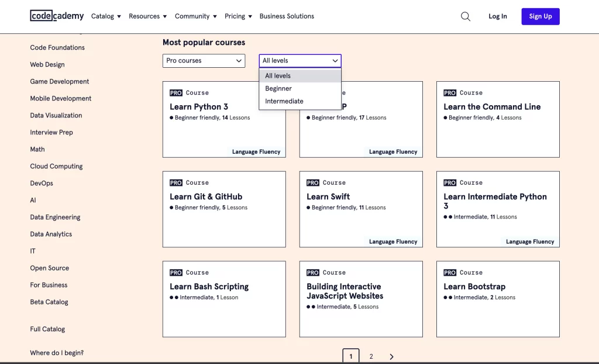Click the Sign Up button
Viewport: 599px width, 364px height.
(x=540, y=16)
